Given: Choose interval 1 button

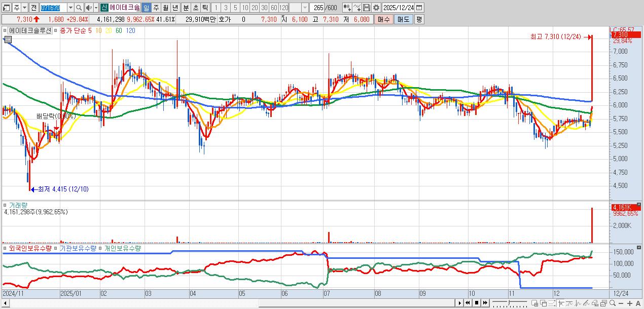Looking at the screenshot, I should click(x=216, y=8).
